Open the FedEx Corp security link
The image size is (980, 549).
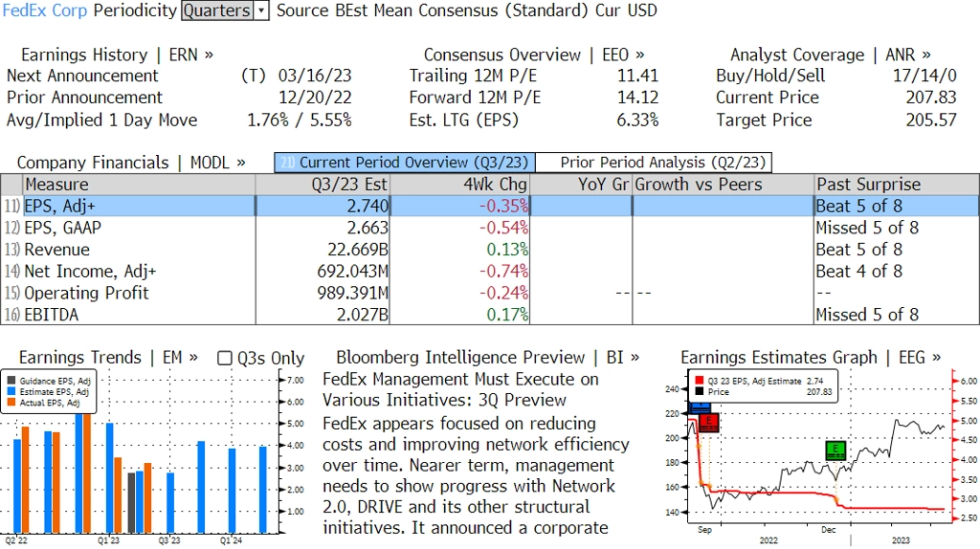(44, 11)
